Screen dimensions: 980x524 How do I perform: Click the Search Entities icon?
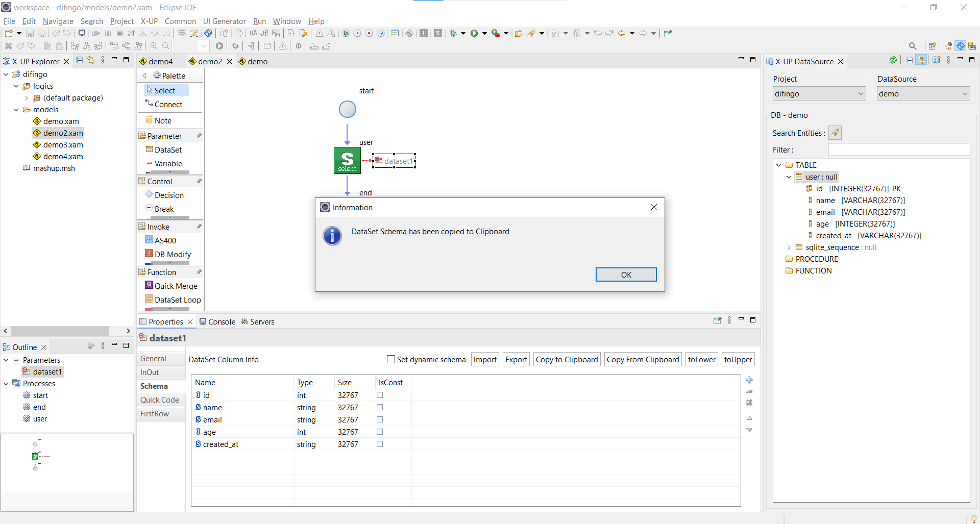[835, 133]
